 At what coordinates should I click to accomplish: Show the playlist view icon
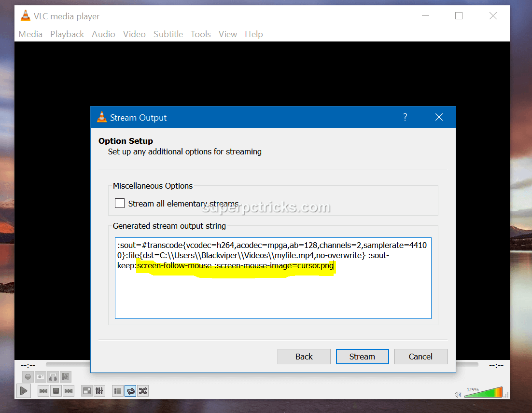(117, 391)
